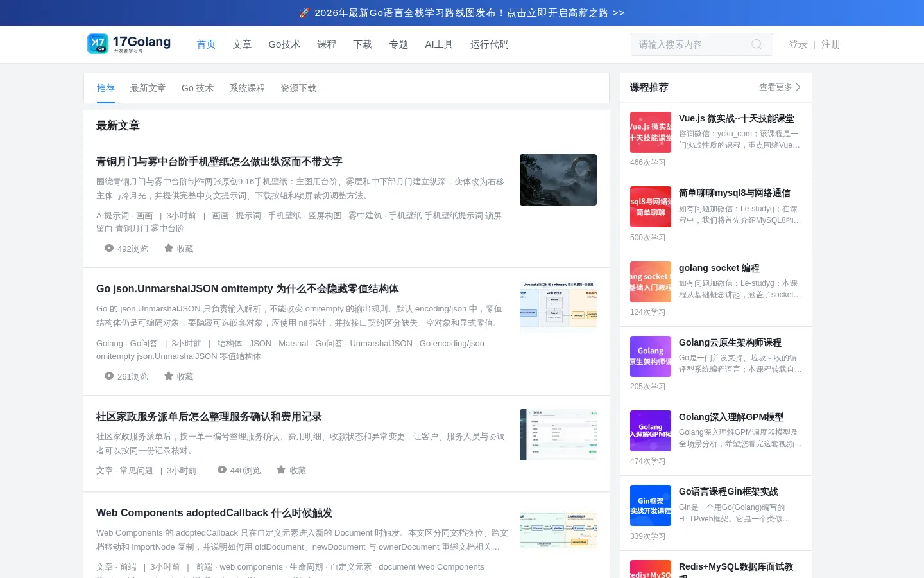Switch to the 系统课程 tab
The height and width of the screenshot is (578, 924).
(x=247, y=88)
